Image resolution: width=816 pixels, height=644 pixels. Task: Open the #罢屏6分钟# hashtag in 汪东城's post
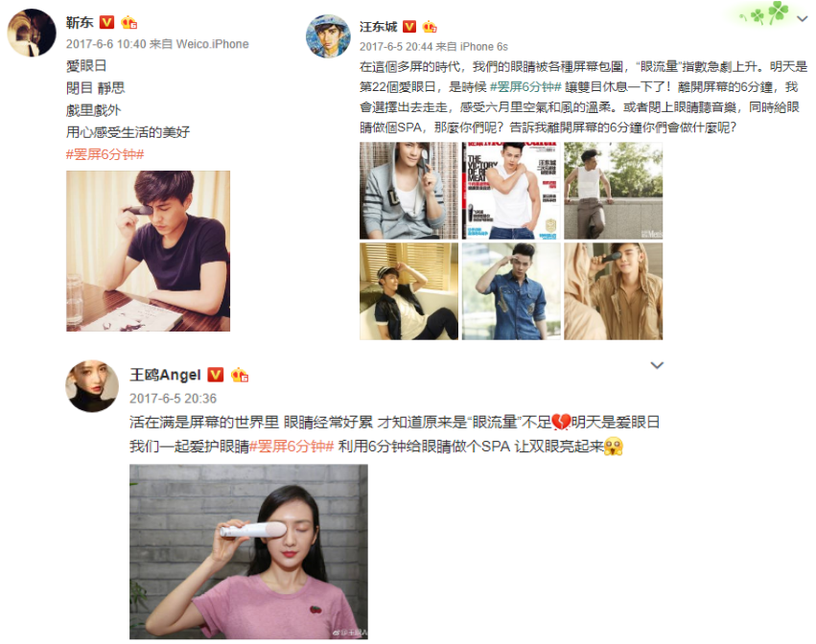(525, 87)
